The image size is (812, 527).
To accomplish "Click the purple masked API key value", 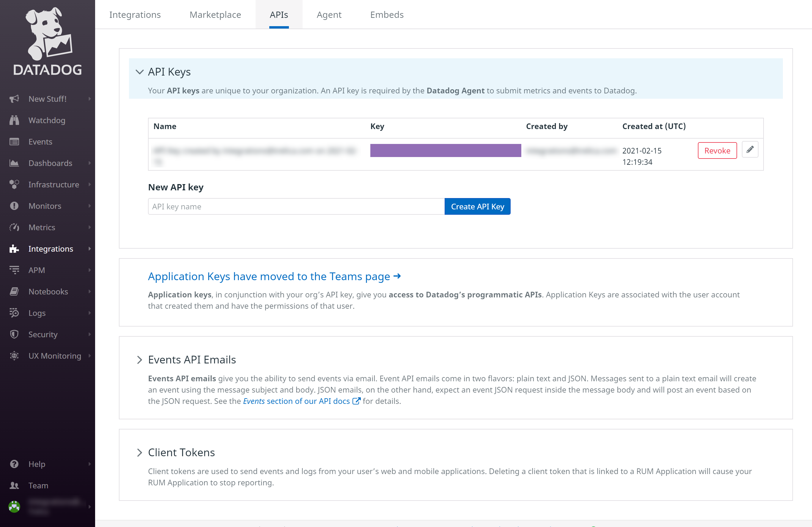I will point(446,150).
